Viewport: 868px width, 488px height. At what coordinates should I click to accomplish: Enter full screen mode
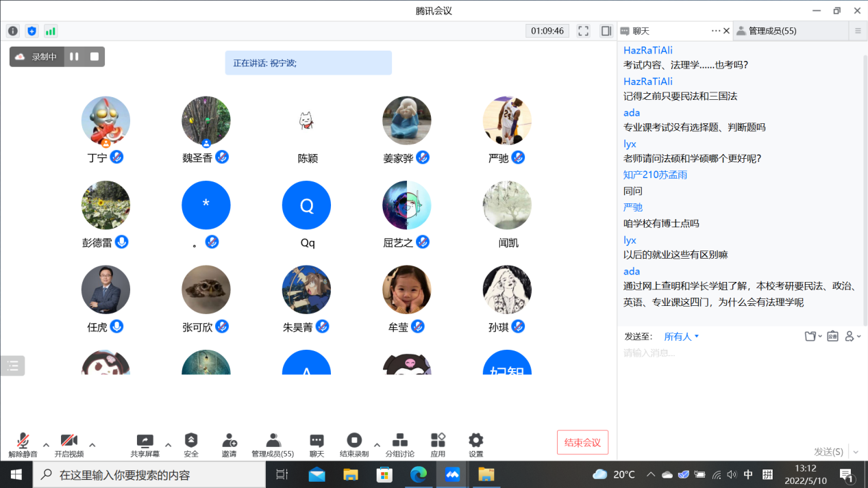583,31
